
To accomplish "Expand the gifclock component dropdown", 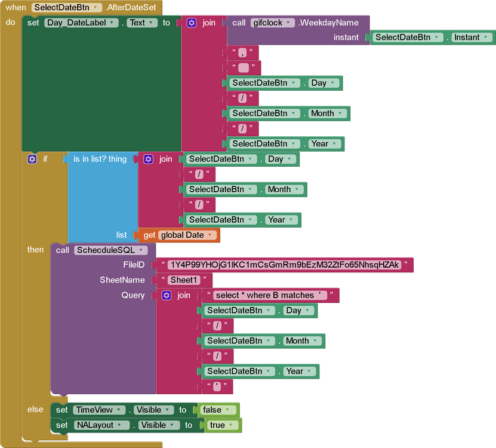I will (x=289, y=23).
